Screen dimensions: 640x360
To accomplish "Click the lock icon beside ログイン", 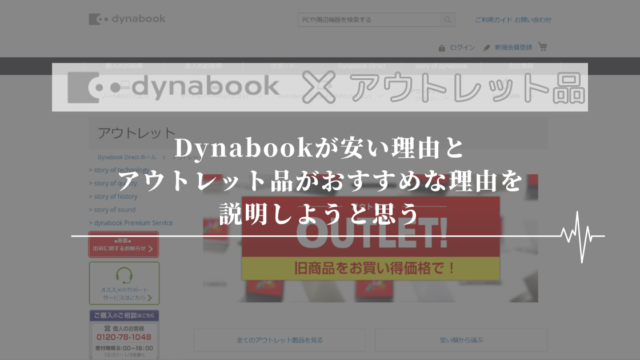I will click(442, 48).
